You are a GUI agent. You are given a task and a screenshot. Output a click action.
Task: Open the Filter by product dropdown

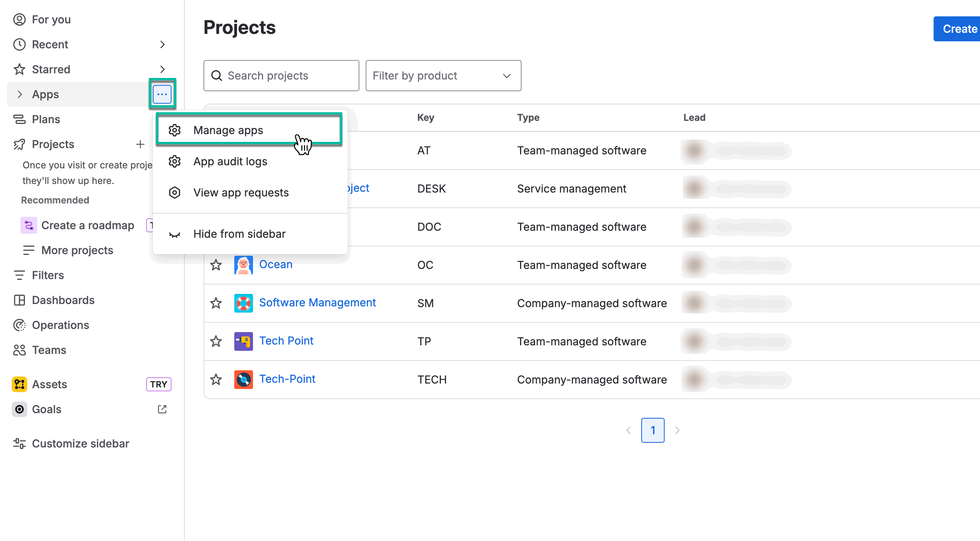[443, 76]
